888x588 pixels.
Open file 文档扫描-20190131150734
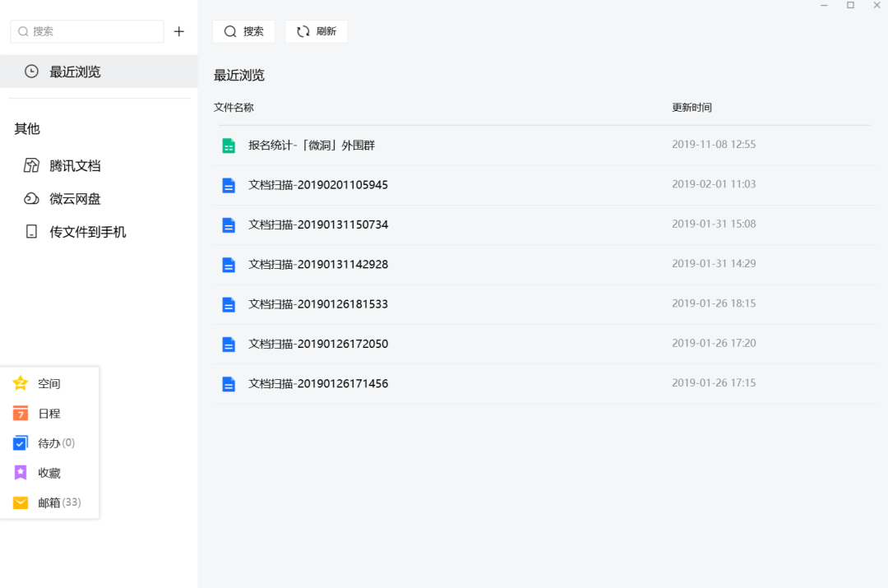[318, 225]
